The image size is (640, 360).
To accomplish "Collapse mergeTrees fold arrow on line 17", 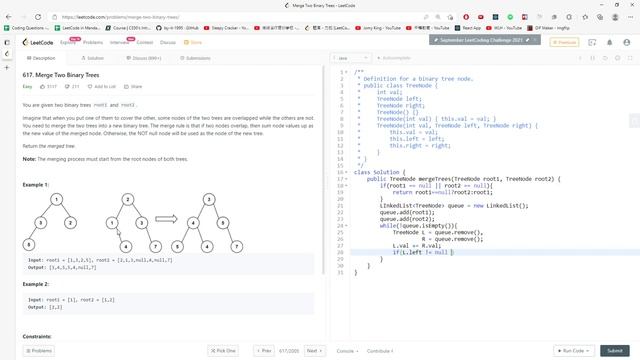I will [x=347, y=179].
